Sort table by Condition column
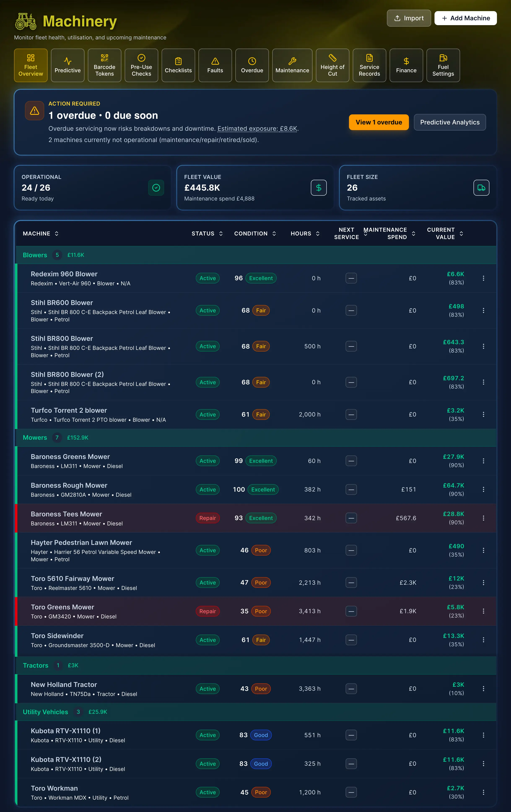 (x=255, y=233)
